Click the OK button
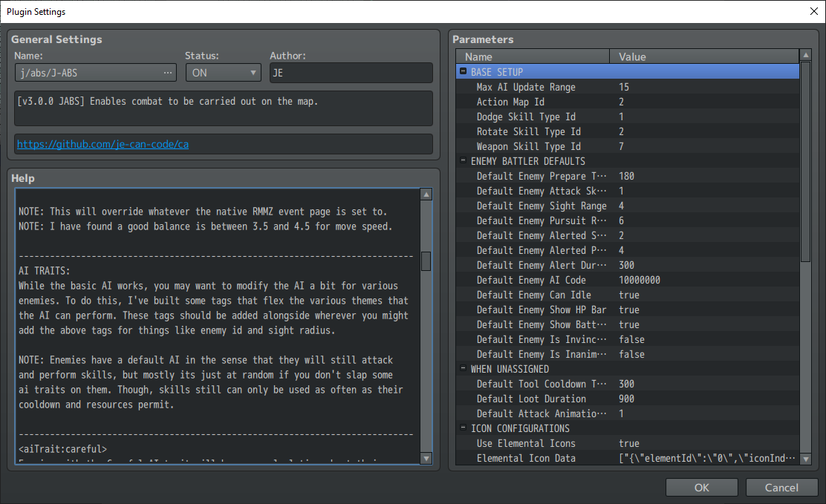This screenshot has width=826, height=504. click(702, 488)
